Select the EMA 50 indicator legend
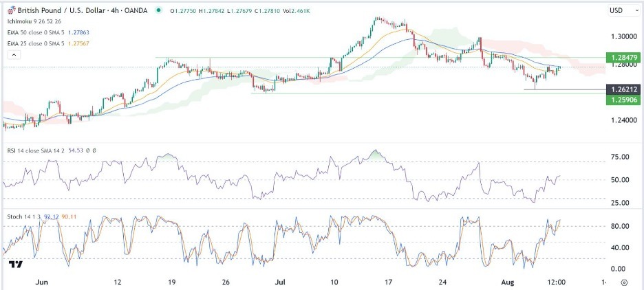The width and height of the screenshot is (644, 290). point(34,31)
